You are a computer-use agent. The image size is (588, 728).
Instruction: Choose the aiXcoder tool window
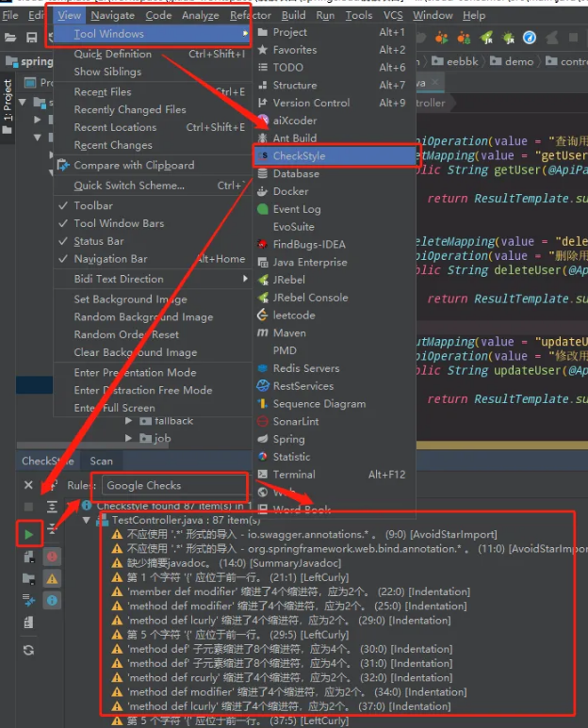[335, 121]
